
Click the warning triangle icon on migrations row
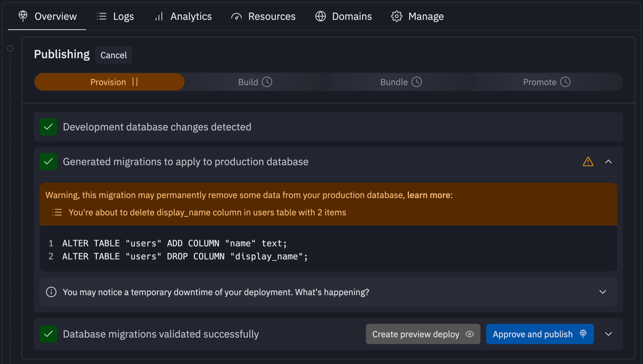(x=588, y=162)
